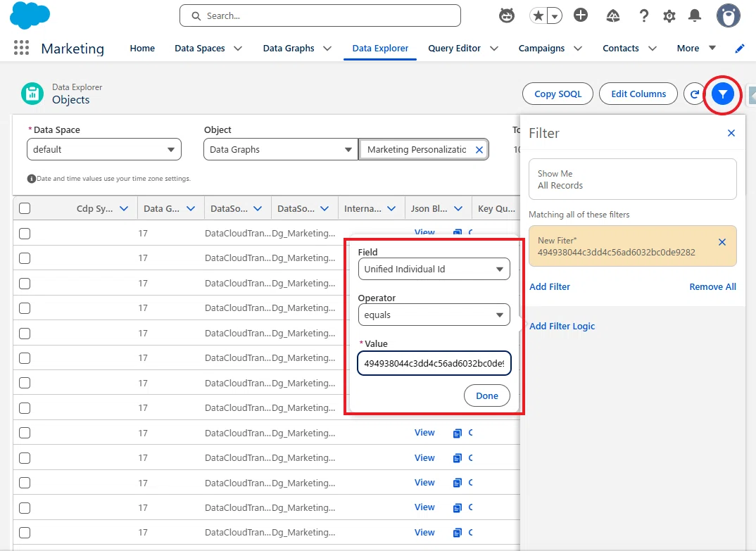Open the Field Unified Individual Id dropdown
Screen dimensions: 756x551
pyautogui.click(x=434, y=269)
